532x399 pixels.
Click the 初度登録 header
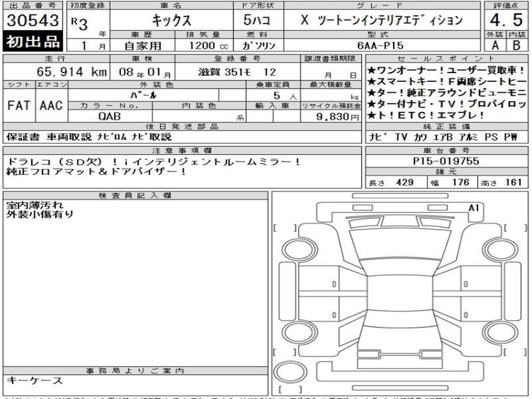pos(88,6)
